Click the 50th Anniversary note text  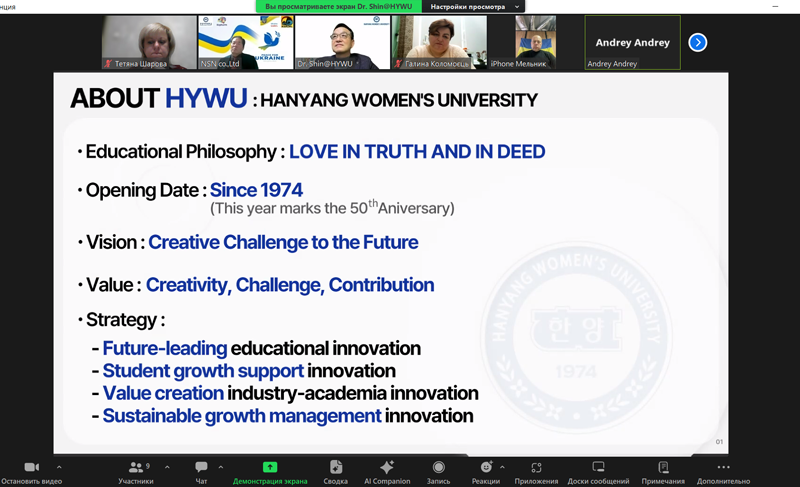[x=332, y=208]
